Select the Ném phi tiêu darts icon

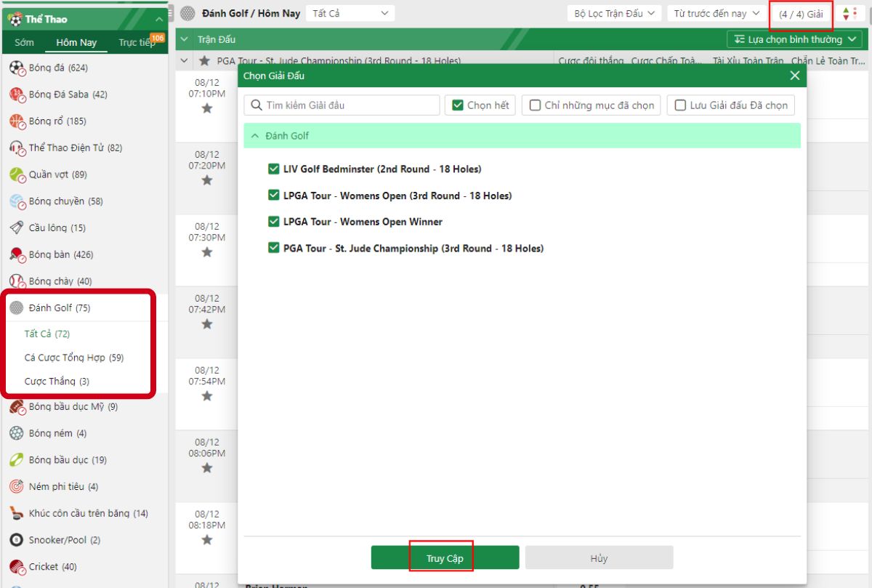pos(17,486)
